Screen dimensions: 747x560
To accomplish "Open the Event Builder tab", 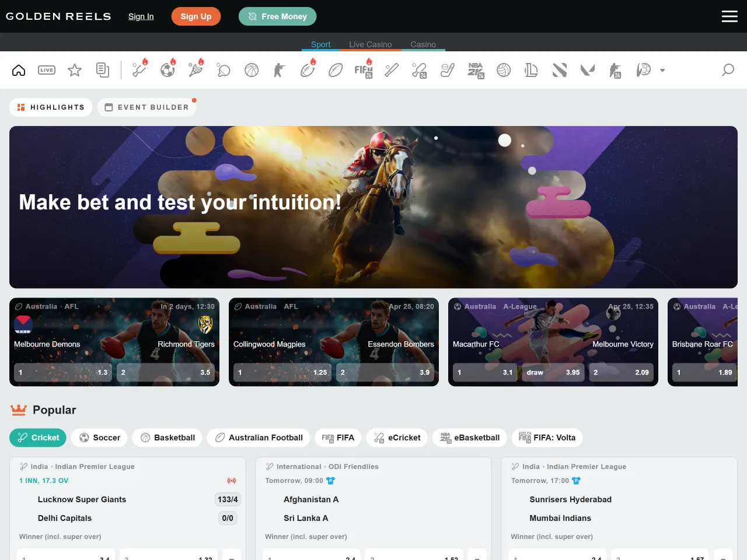I will pyautogui.click(x=146, y=107).
